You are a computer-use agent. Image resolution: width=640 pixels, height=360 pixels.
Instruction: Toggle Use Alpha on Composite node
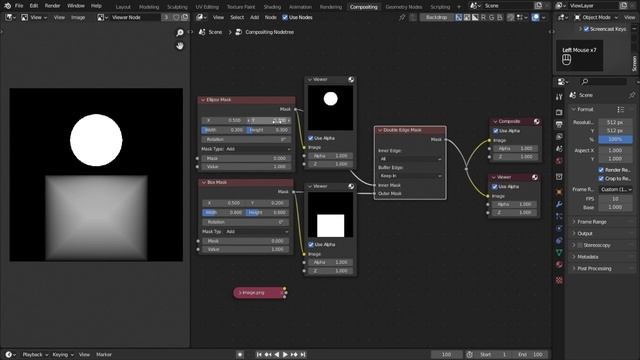(496, 131)
